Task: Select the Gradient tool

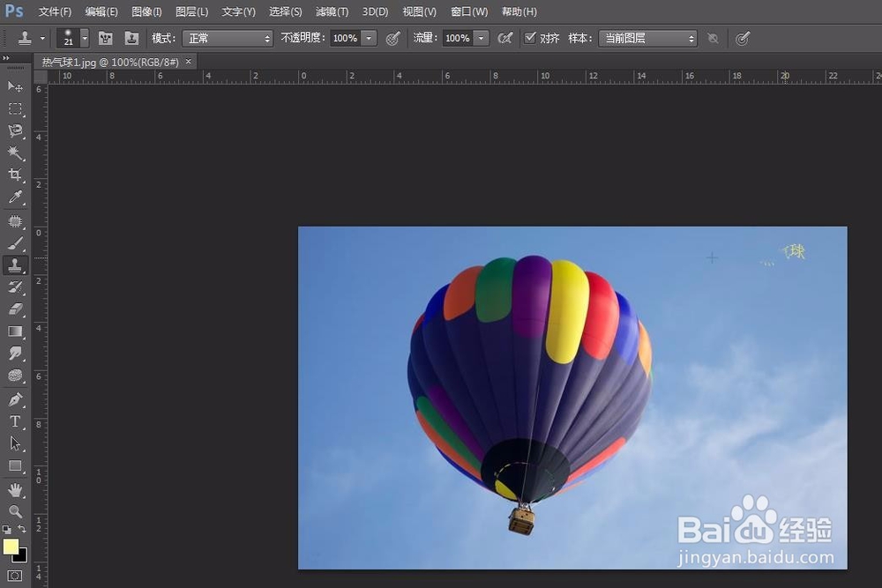Action: 15,331
